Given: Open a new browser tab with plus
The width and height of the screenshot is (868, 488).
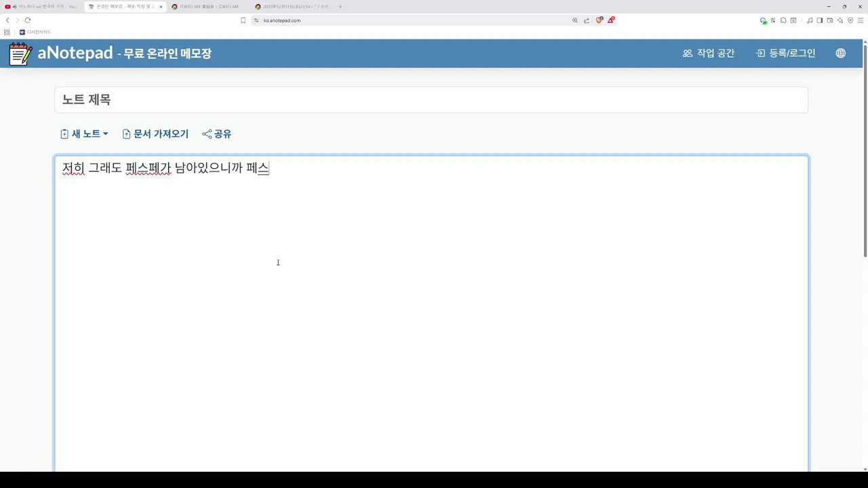Looking at the screenshot, I should coord(340,7).
